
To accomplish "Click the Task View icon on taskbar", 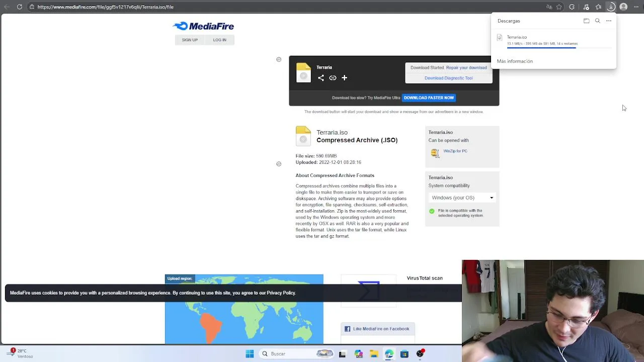I will (x=342, y=354).
